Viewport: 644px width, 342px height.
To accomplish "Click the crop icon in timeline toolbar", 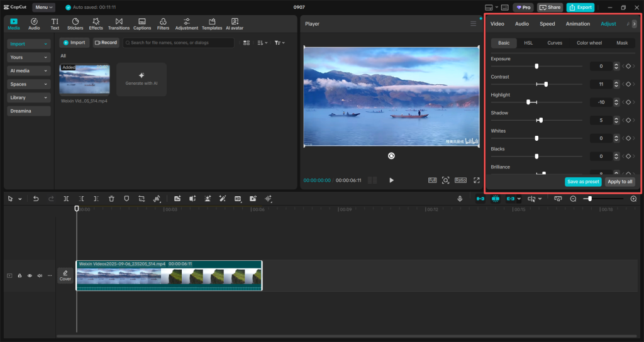I will click(x=142, y=199).
